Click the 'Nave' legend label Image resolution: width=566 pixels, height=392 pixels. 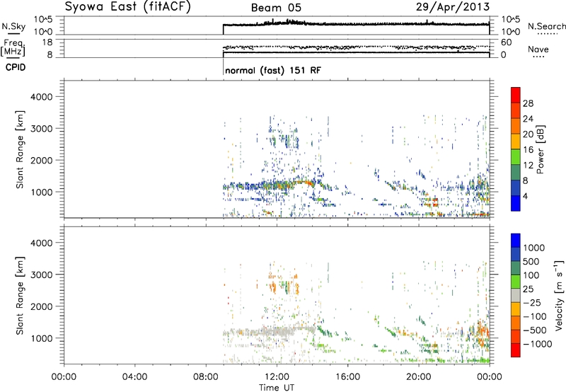click(x=538, y=50)
